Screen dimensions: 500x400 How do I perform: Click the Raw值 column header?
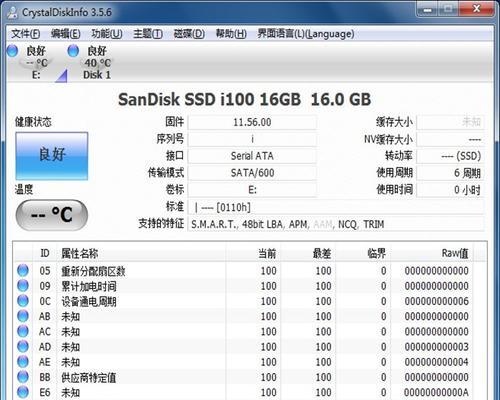tap(432, 253)
